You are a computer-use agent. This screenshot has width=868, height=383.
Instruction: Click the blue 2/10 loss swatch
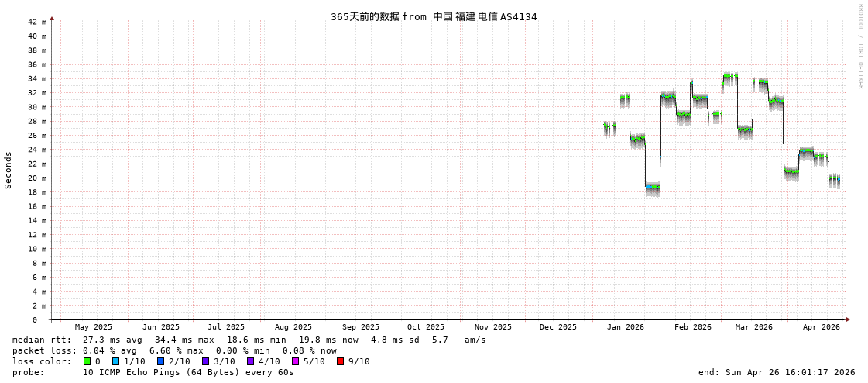coord(161,361)
